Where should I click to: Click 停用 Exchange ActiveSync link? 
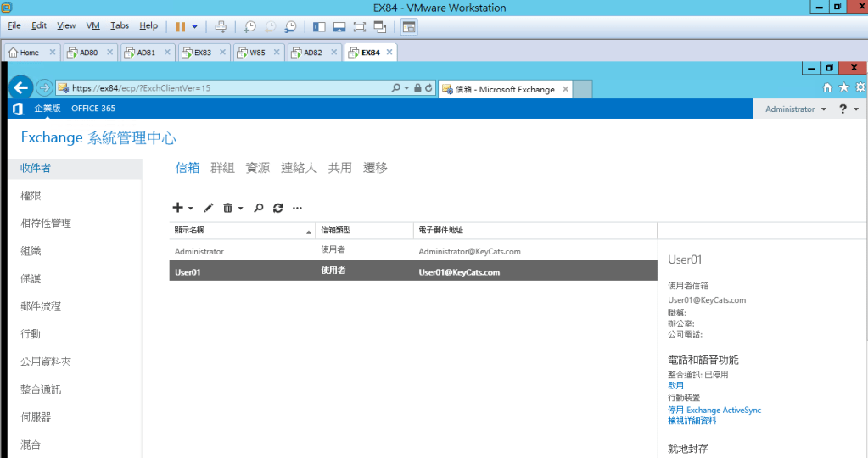pos(714,410)
